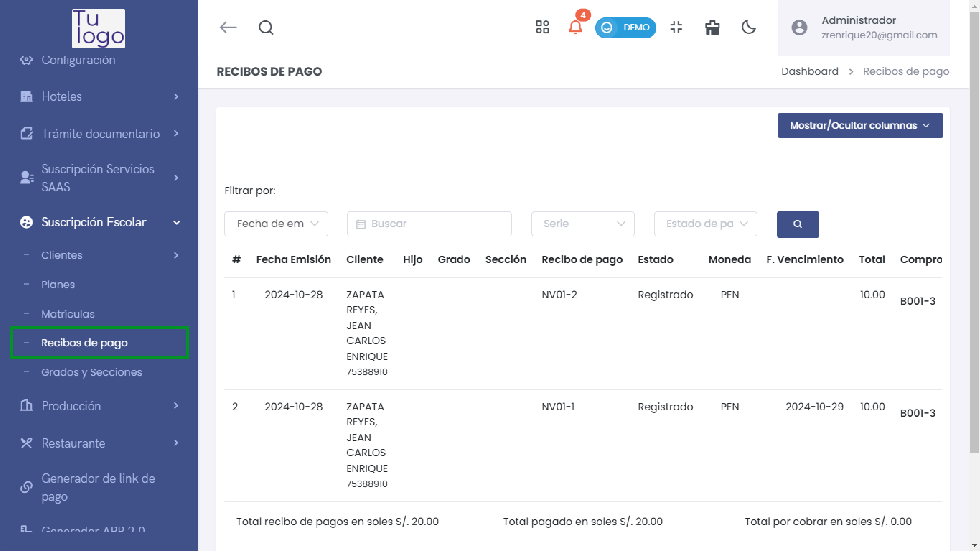The image size is (980, 551).
Task: Open the Mostrar/Ocultar columnas dropdown
Action: click(860, 125)
